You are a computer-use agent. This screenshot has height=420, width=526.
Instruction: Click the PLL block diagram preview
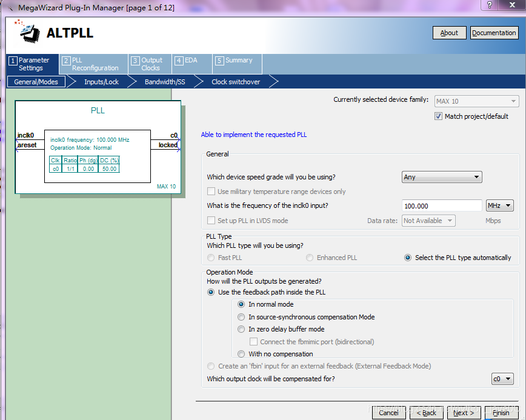(x=98, y=147)
